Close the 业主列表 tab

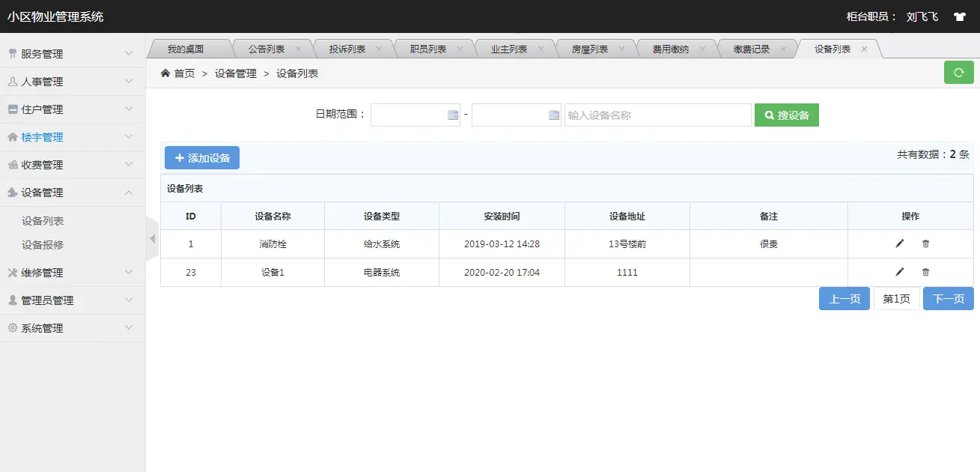(541, 49)
